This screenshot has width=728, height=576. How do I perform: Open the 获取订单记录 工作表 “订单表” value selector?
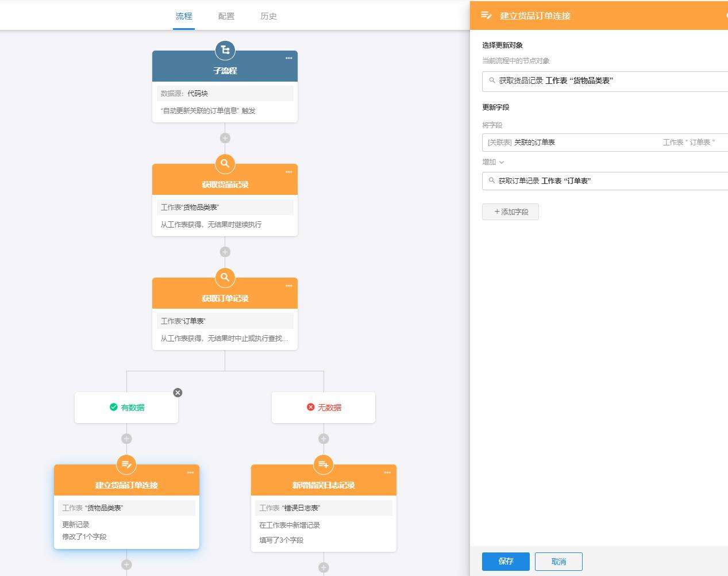(605, 181)
